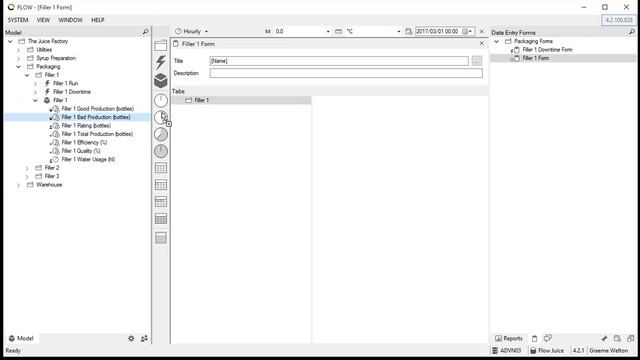Open the HELP menu

tap(98, 20)
